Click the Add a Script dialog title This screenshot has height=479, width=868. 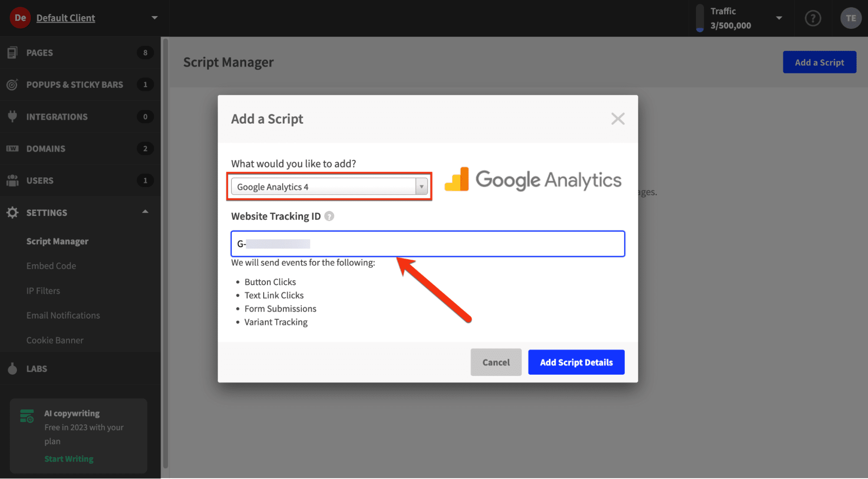(267, 119)
